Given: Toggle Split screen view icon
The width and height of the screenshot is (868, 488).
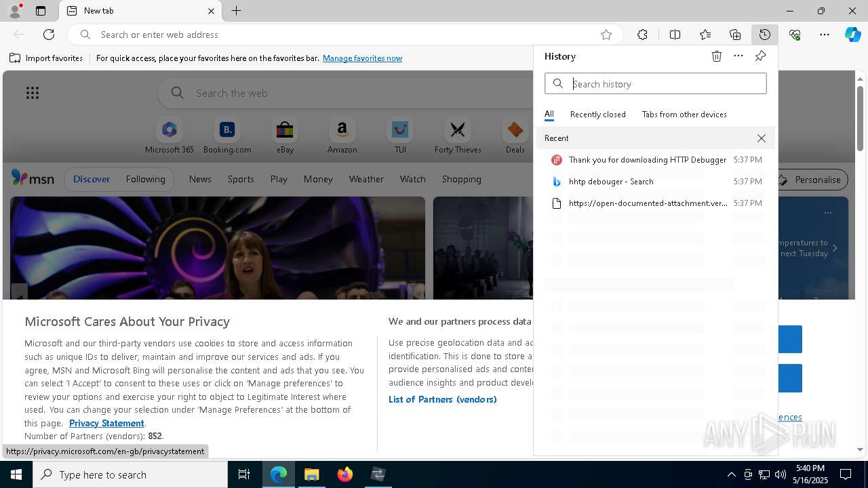Looking at the screenshot, I should (675, 35).
